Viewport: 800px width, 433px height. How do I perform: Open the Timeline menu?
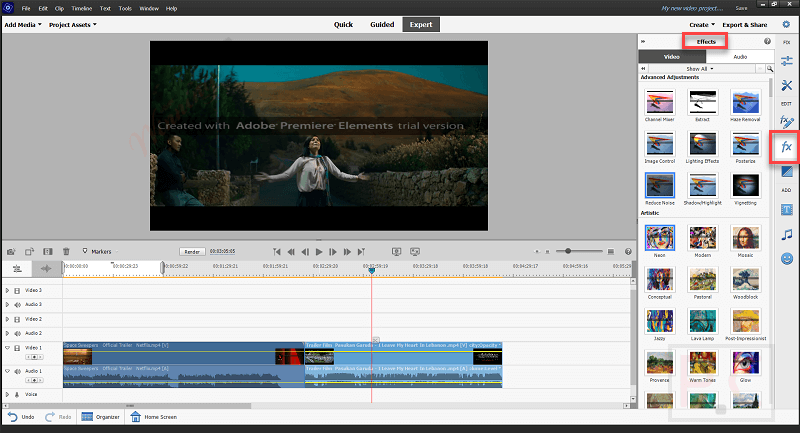pos(82,8)
